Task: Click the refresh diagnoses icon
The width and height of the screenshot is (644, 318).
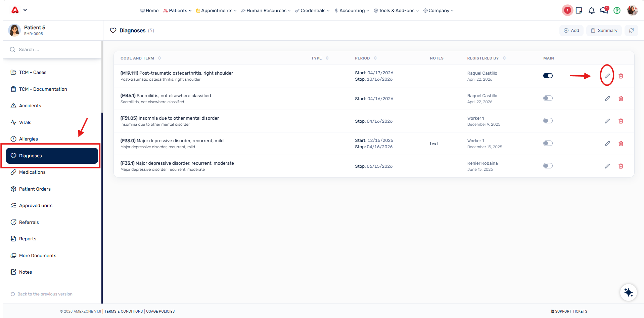Action: (631, 31)
